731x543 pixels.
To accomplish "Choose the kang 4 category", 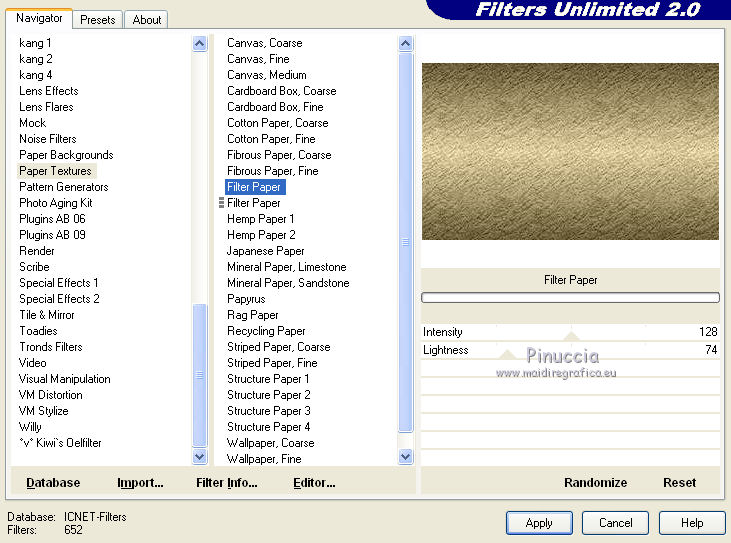I will 36,75.
